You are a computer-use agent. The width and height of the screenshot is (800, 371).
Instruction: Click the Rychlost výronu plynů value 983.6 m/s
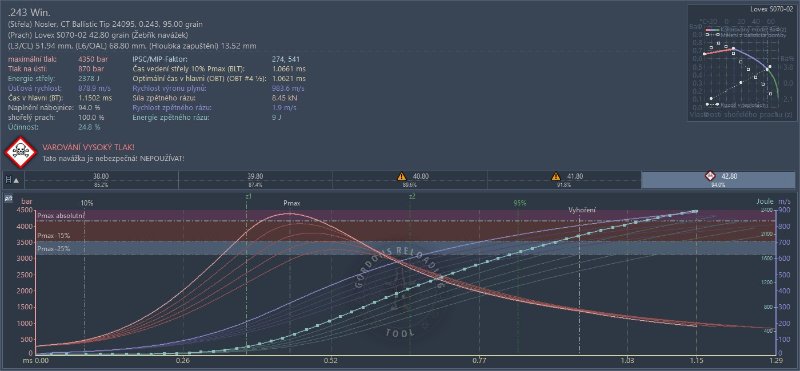pyautogui.click(x=288, y=88)
